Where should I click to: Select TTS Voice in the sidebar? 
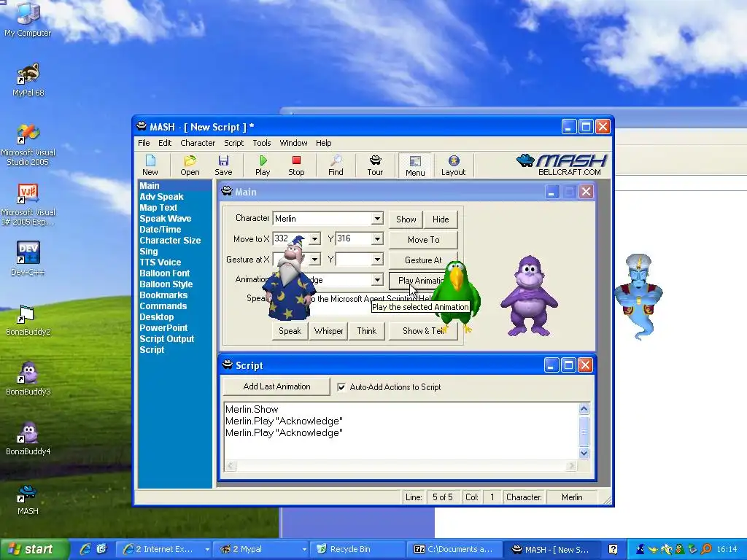click(160, 262)
